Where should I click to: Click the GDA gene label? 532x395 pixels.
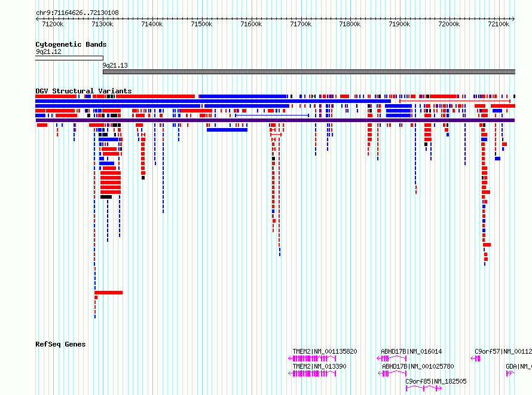coord(519,366)
